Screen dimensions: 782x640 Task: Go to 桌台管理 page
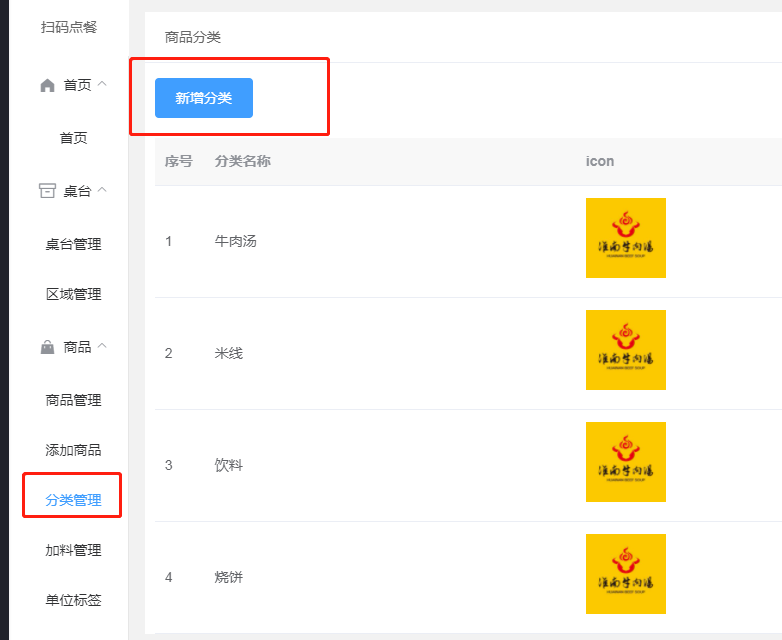73,244
